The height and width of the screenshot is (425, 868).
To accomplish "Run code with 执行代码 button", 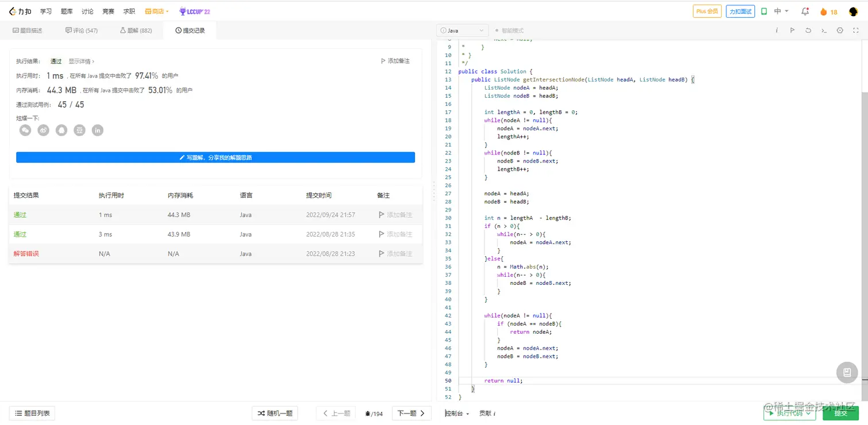I will pos(790,413).
